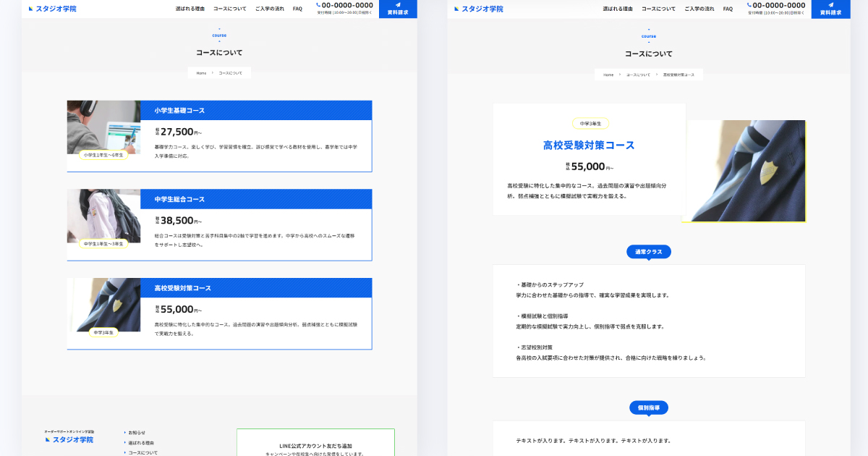Click the 通常クラス label badge
Image resolution: width=868 pixels, height=456 pixels.
click(649, 252)
